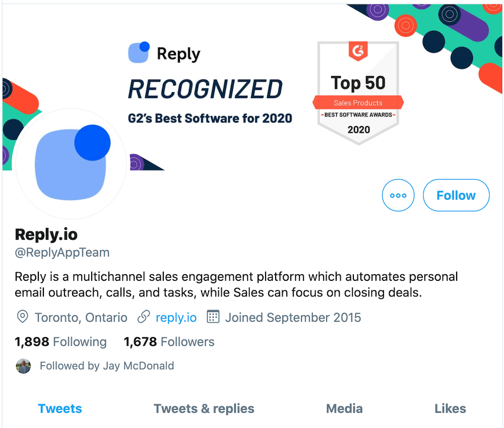Switch to the Likes tab
The width and height of the screenshot is (504, 428).
pos(450,409)
